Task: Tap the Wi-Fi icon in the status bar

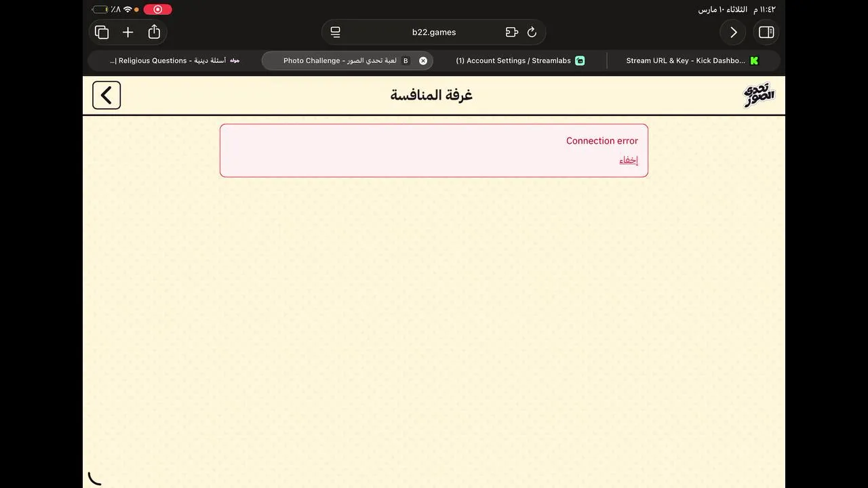Action: click(x=127, y=9)
